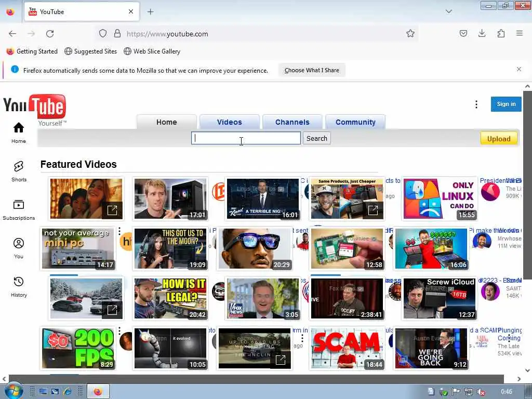This screenshot has width=532, height=399.
Task: Open the 2:38:41 live stream video thumbnail
Action: pos(347,299)
